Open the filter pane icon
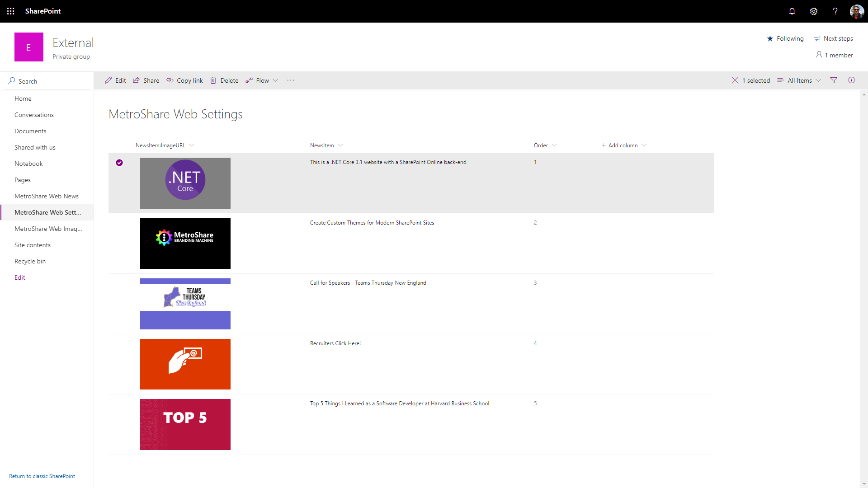Screen dimensions: 868x488 tap(834, 80)
